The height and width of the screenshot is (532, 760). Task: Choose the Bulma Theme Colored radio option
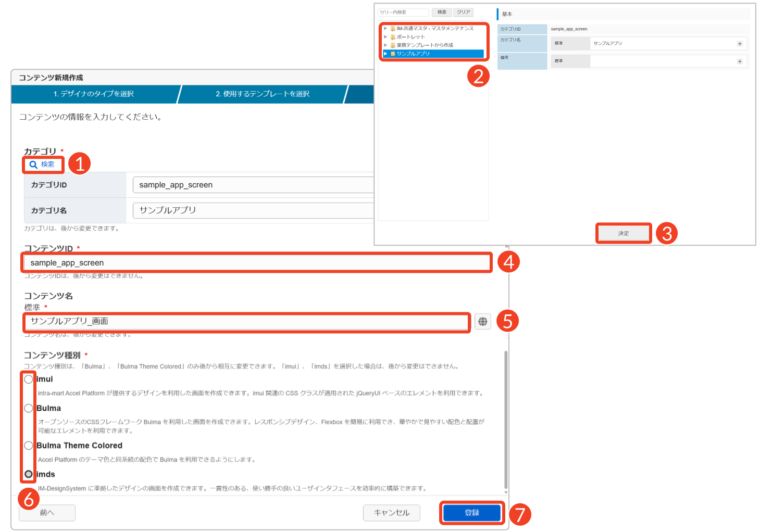29,446
